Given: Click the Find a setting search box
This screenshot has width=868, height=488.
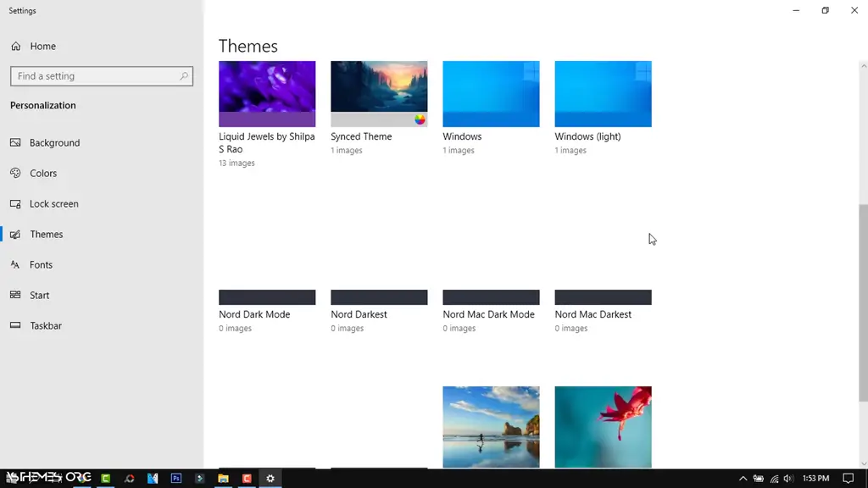Looking at the screenshot, I should click(101, 75).
